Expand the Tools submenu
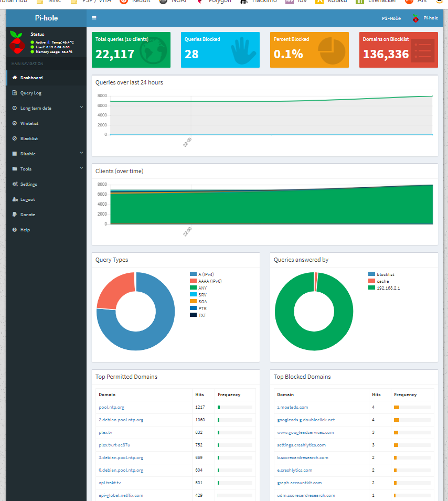The height and width of the screenshot is (501, 448). [81, 168]
